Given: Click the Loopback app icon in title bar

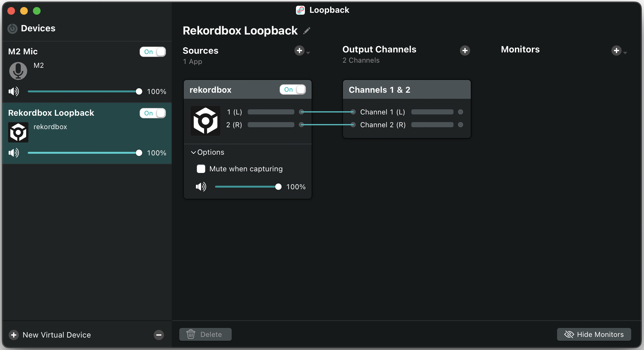Looking at the screenshot, I should tap(300, 10).
